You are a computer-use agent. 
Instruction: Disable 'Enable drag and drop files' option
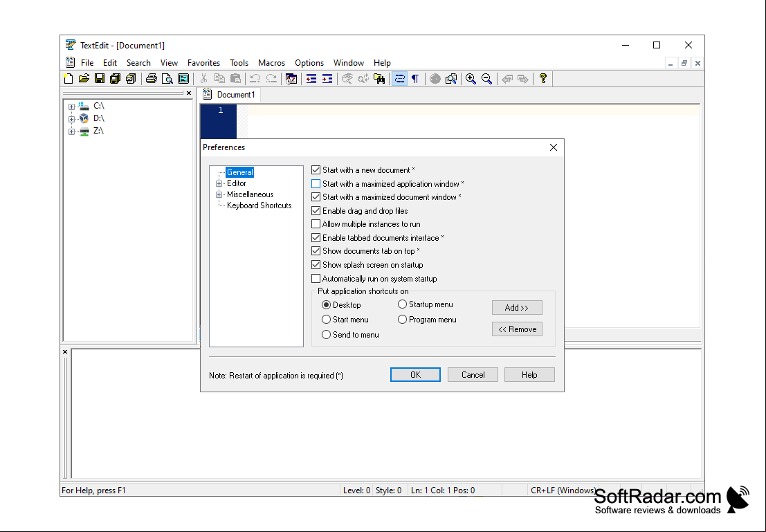316,211
